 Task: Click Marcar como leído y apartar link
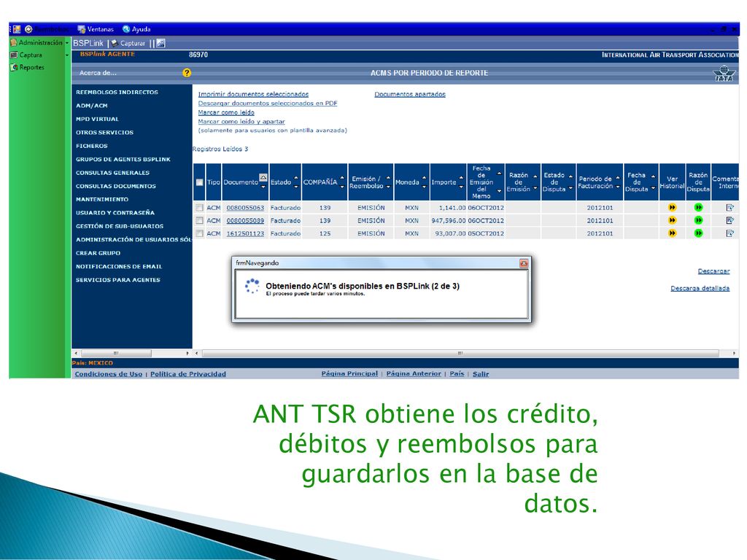(x=241, y=122)
